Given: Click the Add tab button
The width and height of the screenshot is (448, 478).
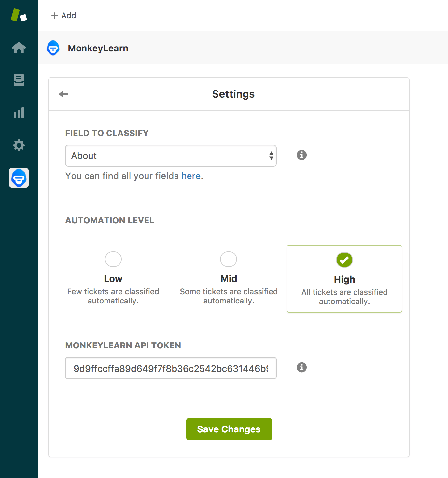Looking at the screenshot, I should [64, 16].
